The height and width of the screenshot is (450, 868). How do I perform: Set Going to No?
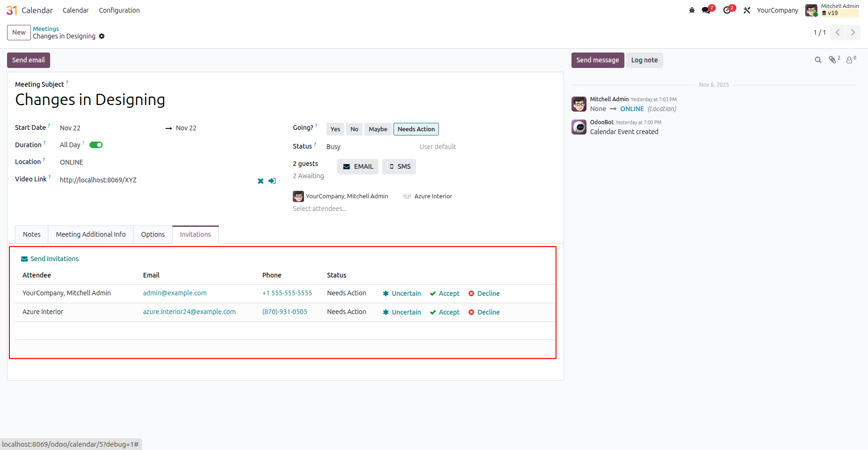(355, 129)
